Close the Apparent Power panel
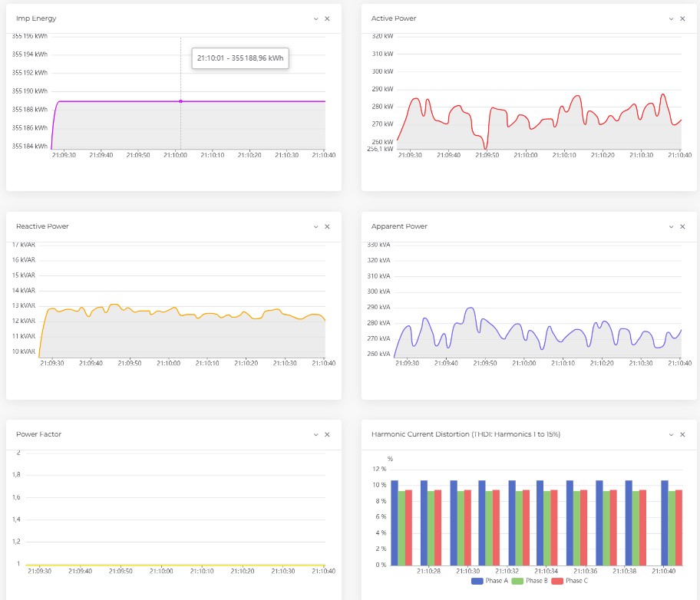This screenshot has width=700, height=600. (x=682, y=226)
